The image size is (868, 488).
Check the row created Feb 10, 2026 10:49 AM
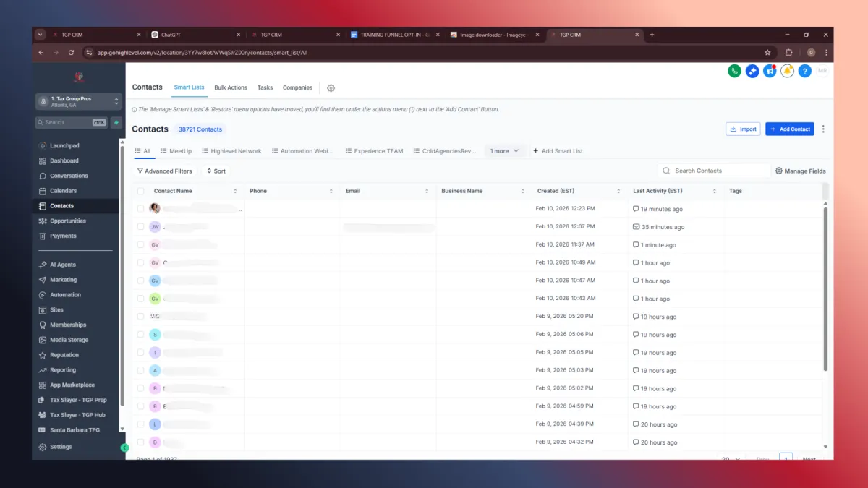[x=140, y=262]
